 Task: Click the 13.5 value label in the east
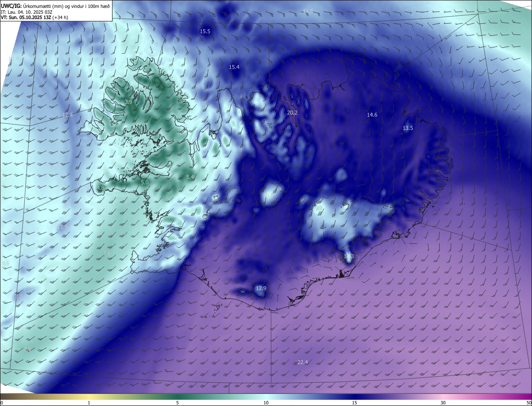[408, 128]
